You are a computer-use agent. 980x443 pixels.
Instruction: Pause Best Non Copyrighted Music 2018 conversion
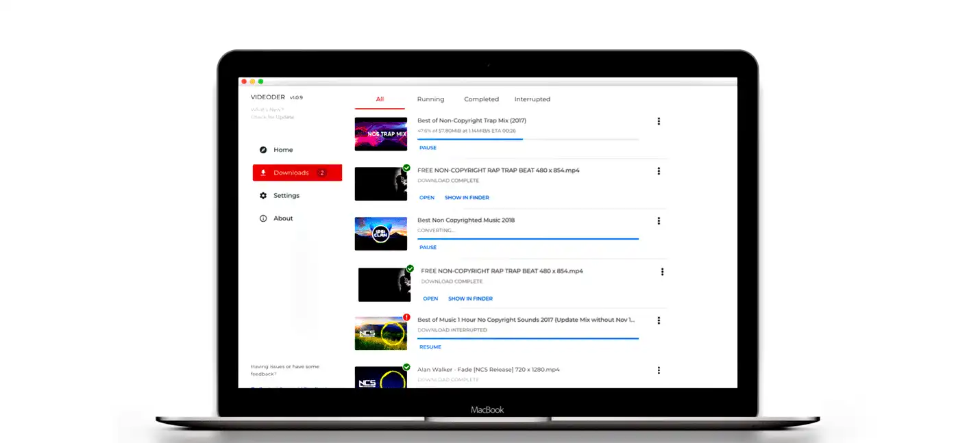pyautogui.click(x=428, y=248)
